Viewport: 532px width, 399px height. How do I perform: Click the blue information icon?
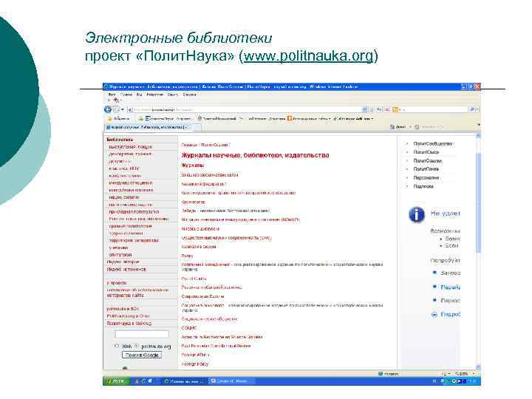(417, 214)
